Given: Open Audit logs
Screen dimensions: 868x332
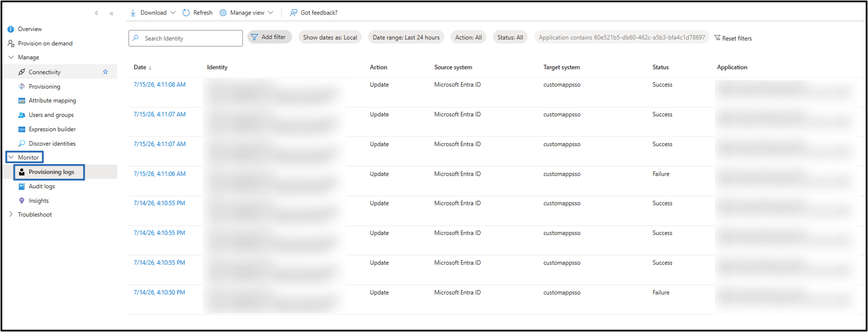Looking at the screenshot, I should [x=42, y=186].
